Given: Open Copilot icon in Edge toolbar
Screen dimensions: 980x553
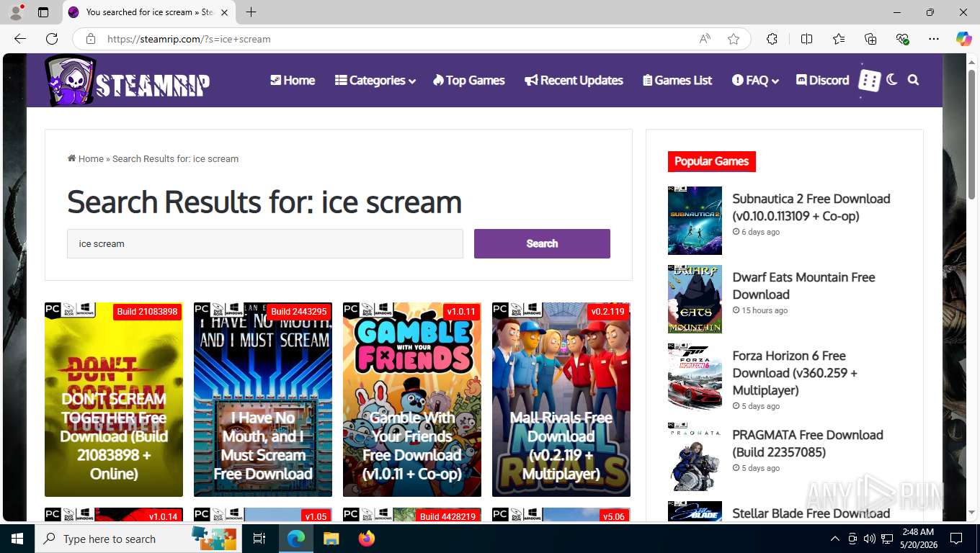Looking at the screenshot, I should click(964, 39).
